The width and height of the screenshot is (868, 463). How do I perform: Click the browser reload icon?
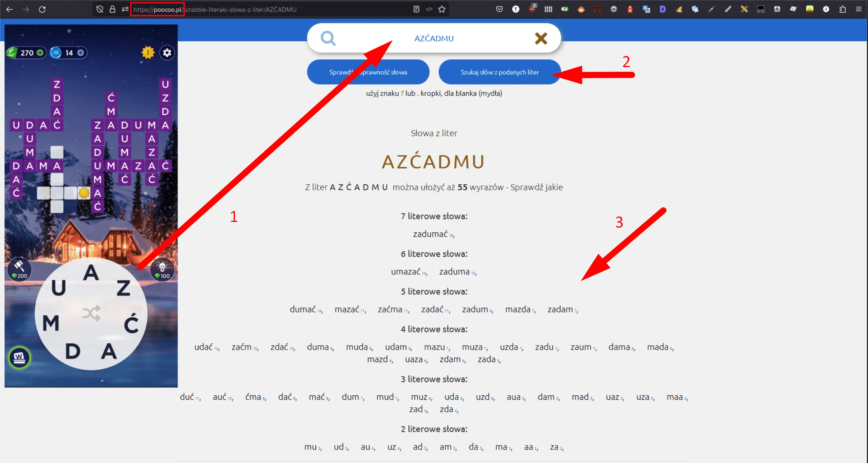(x=42, y=9)
